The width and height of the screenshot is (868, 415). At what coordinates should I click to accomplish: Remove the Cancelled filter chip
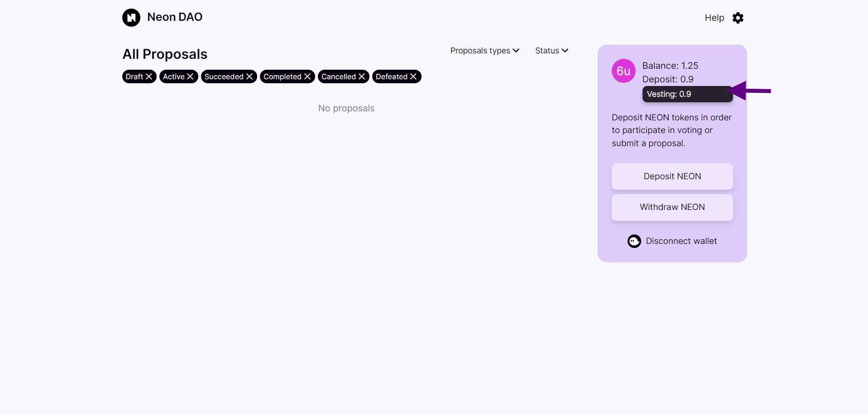coord(362,76)
